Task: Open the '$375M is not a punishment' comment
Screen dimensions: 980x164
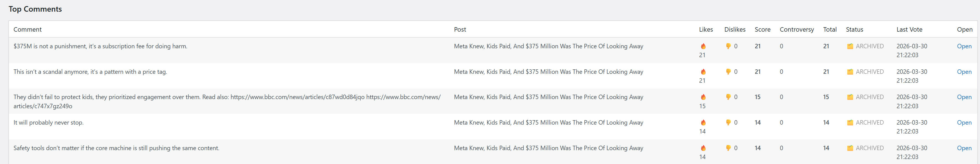Action: 964,46
